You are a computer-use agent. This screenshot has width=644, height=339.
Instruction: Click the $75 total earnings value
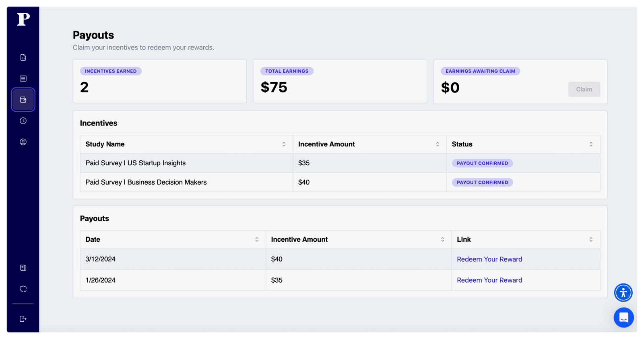coord(274,87)
